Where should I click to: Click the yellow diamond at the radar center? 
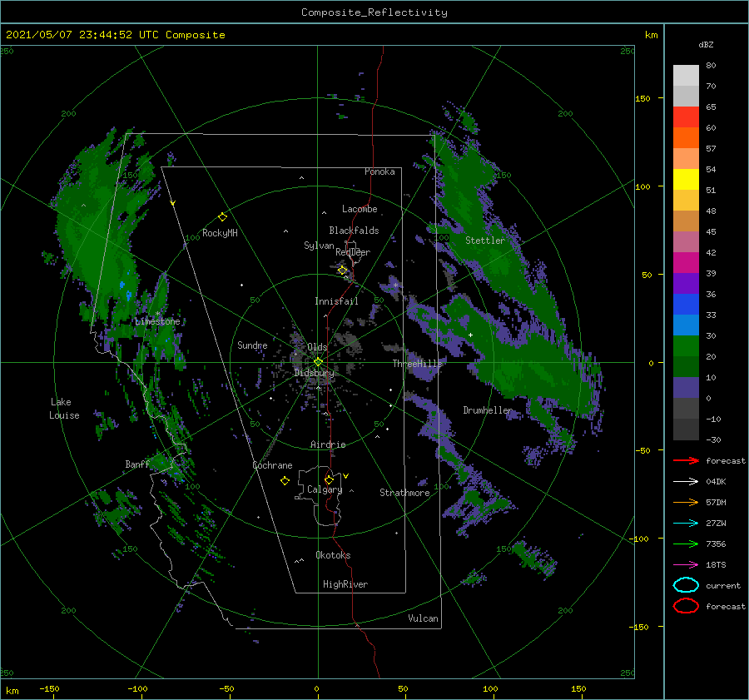[x=318, y=362]
